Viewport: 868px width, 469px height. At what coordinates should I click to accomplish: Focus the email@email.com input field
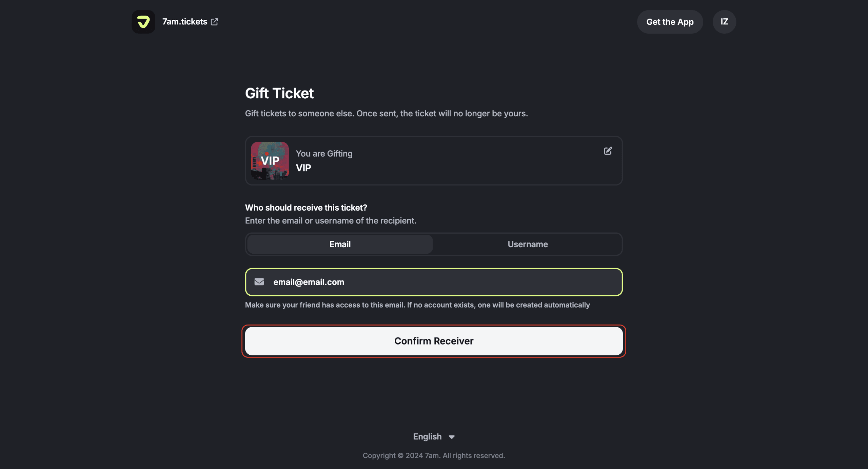[x=441, y=282]
